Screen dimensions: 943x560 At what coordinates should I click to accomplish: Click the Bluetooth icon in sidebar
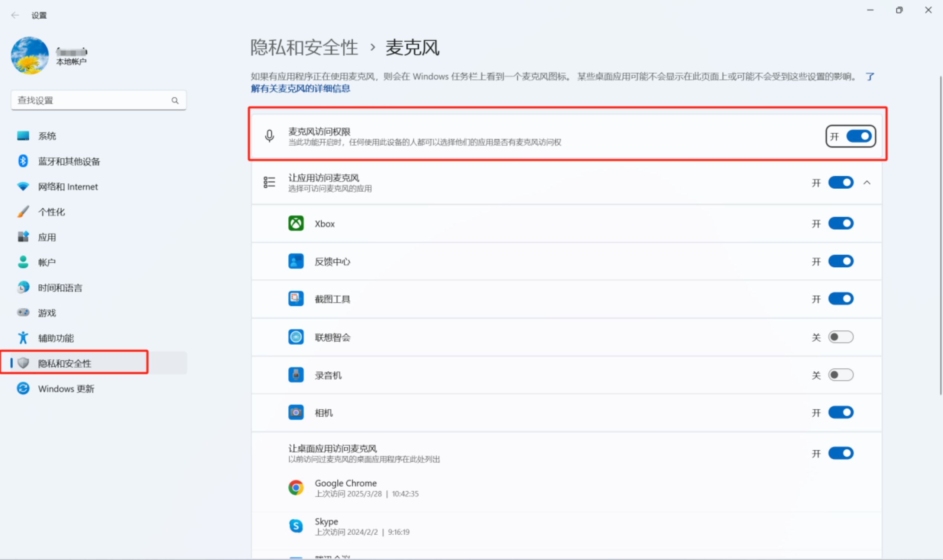(23, 161)
